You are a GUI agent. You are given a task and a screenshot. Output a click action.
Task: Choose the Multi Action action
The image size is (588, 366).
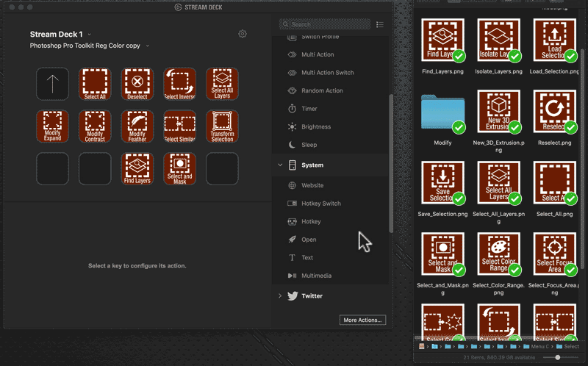click(330, 54)
